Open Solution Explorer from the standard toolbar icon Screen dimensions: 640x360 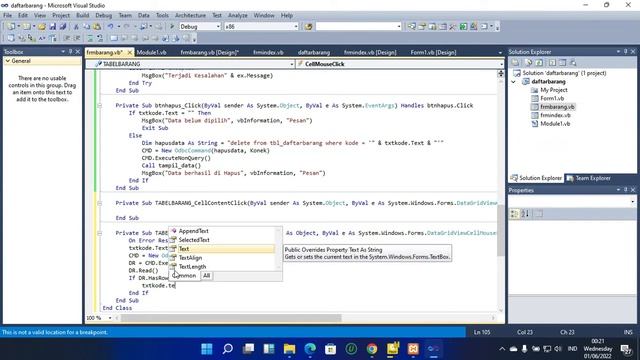point(411,27)
